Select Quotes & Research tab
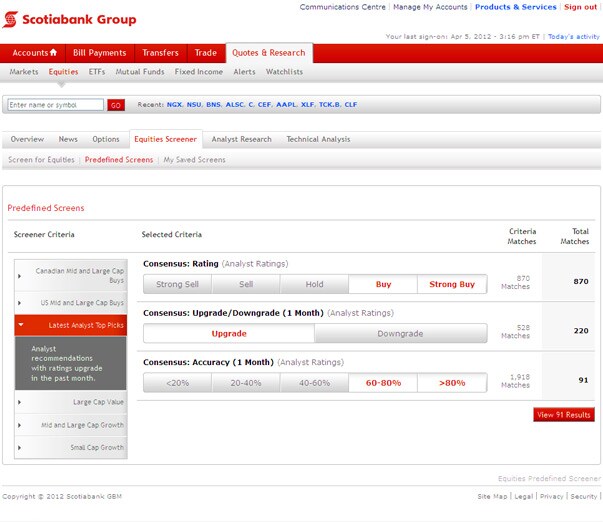 click(269, 53)
